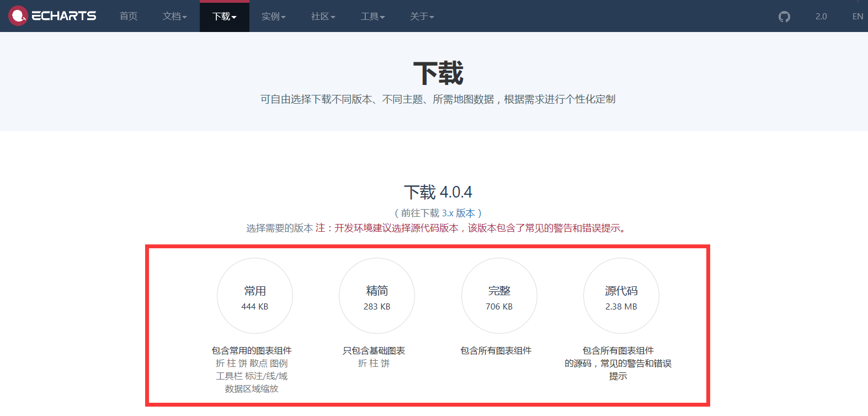
Task: Click the 工具栏 标注/线/域 text
Action: 252,376
